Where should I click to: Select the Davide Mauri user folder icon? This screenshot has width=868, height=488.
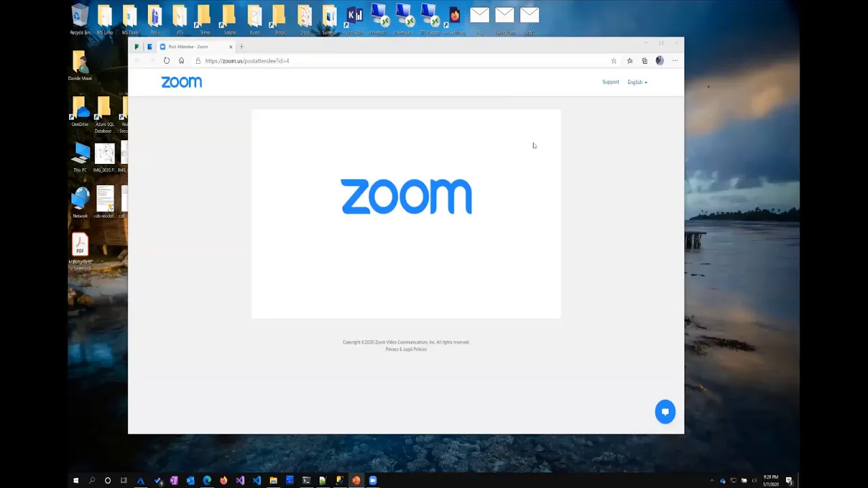(80, 66)
